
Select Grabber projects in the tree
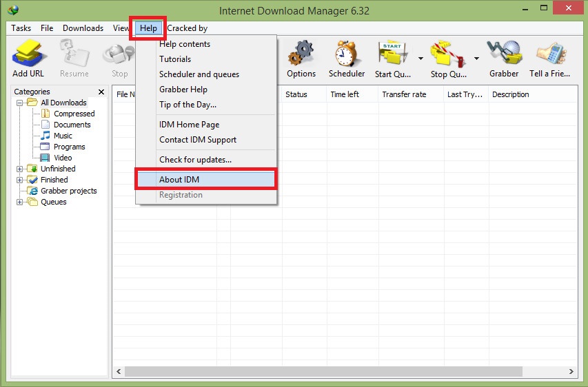(69, 191)
